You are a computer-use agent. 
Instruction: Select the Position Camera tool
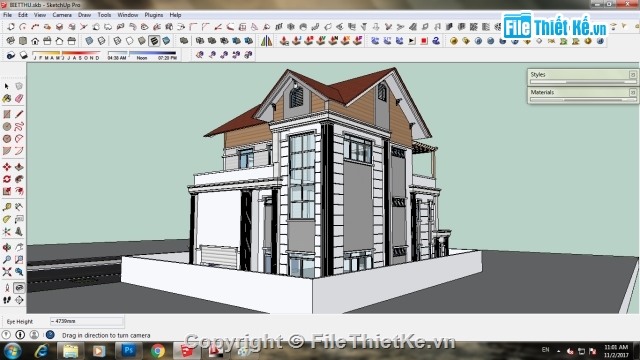pos(7,288)
